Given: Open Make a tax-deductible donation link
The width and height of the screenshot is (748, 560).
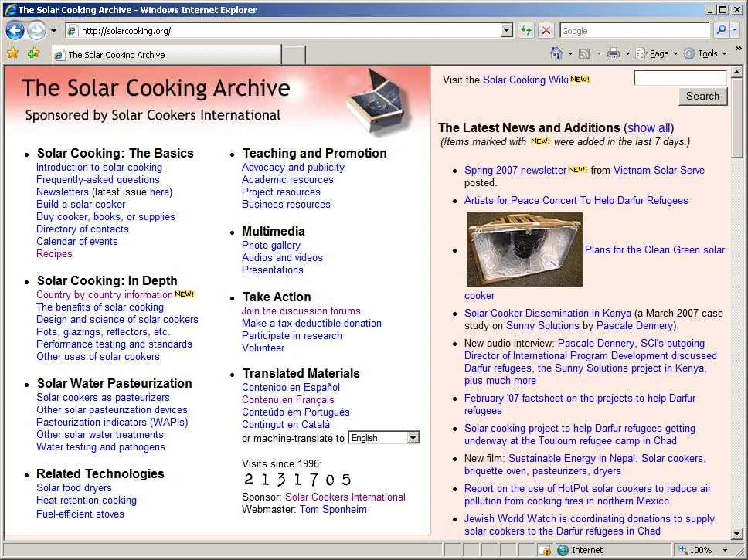Looking at the screenshot, I should coord(311,324).
